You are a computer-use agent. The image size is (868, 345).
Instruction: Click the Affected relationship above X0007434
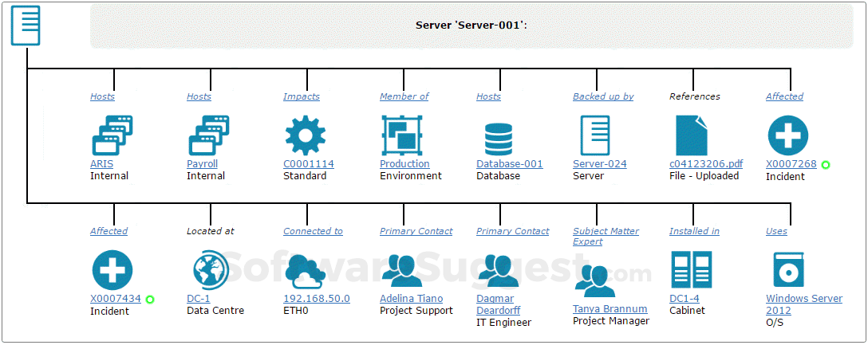pyautogui.click(x=108, y=231)
